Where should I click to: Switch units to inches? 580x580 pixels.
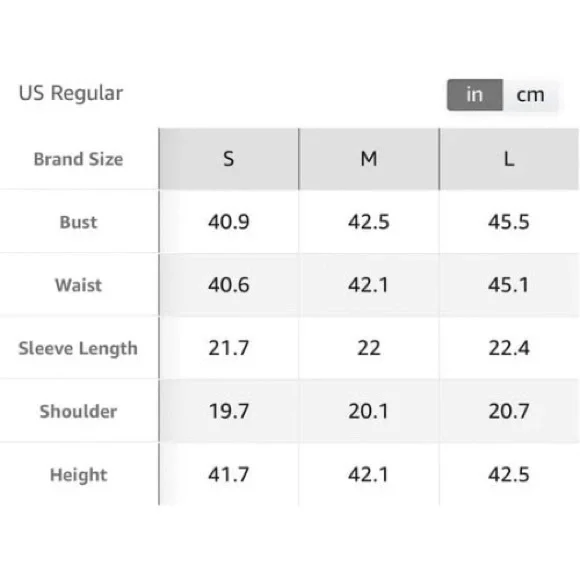click(x=475, y=95)
